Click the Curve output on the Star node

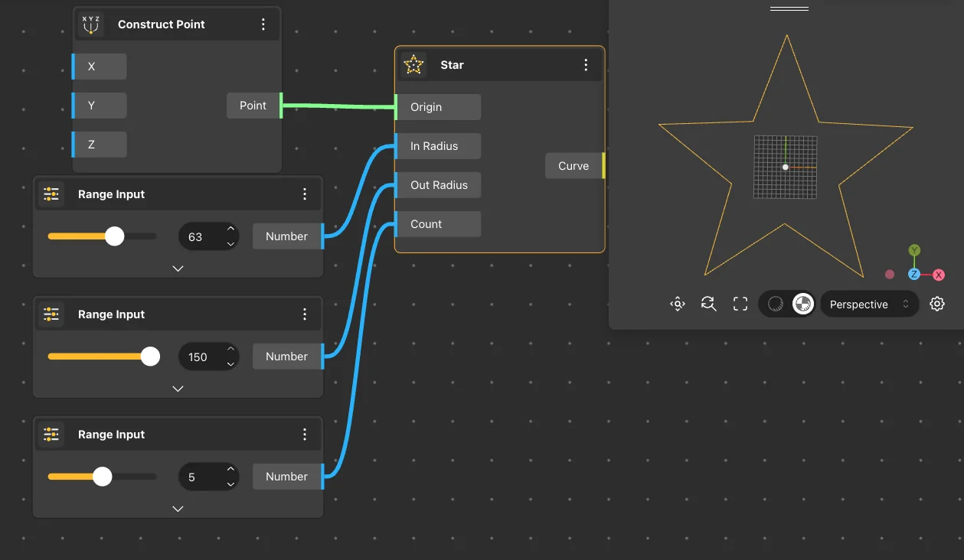pos(573,165)
